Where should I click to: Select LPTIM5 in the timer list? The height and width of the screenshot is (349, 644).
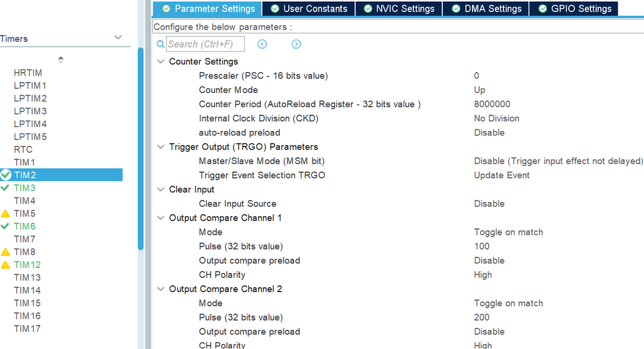click(30, 137)
